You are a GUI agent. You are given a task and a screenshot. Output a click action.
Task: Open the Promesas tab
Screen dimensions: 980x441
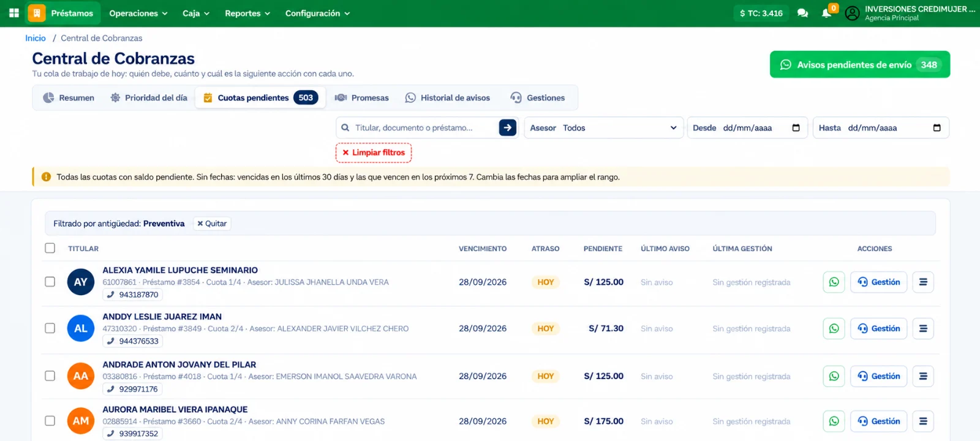(x=362, y=97)
